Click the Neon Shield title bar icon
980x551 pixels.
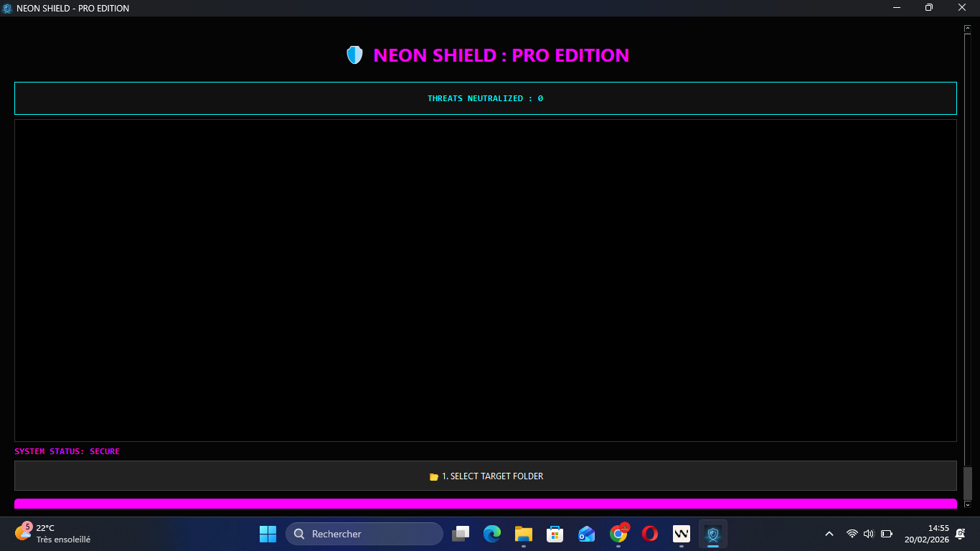coord(7,8)
